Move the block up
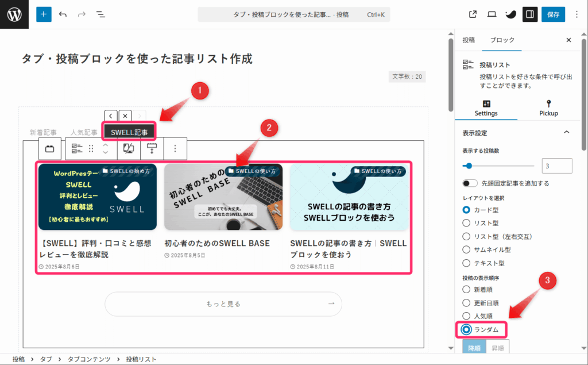 tap(106, 145)
